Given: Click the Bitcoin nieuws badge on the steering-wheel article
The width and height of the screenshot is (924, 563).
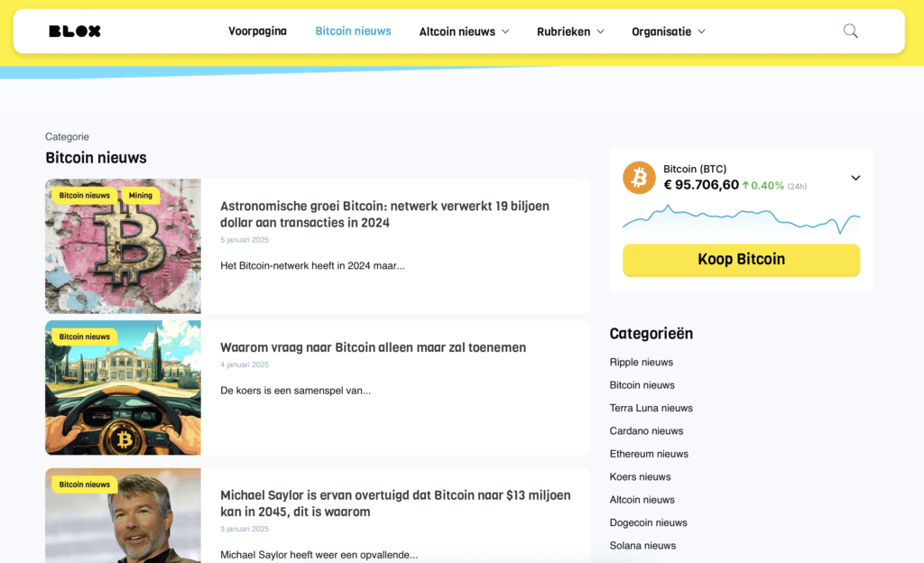Looking at the screenshot, I should tap(83, 337).
